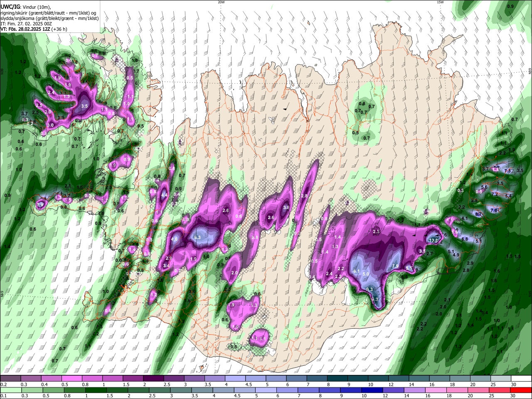Click the "3.0" value in the Westfjords

click(x=51, y=125)
